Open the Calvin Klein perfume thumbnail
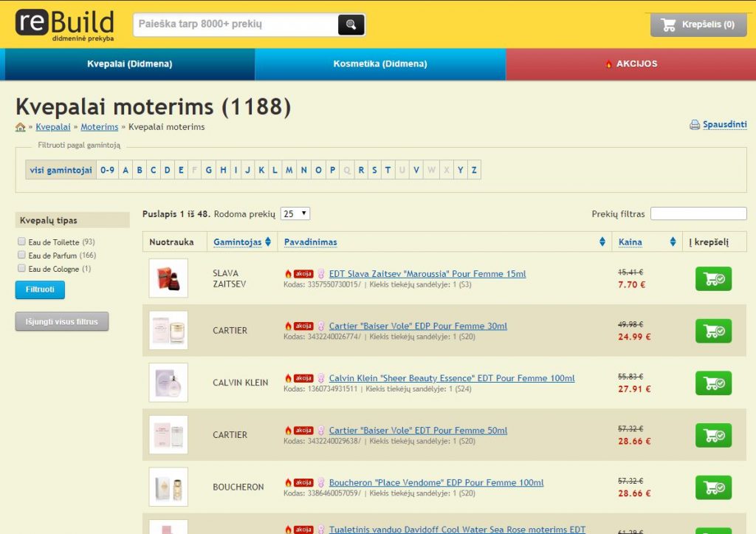 pyautogui.click(x=168, y=383)
